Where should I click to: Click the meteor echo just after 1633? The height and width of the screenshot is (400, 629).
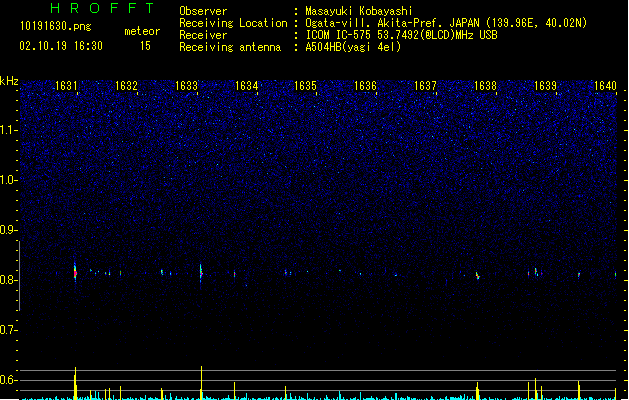coord(201,273)
